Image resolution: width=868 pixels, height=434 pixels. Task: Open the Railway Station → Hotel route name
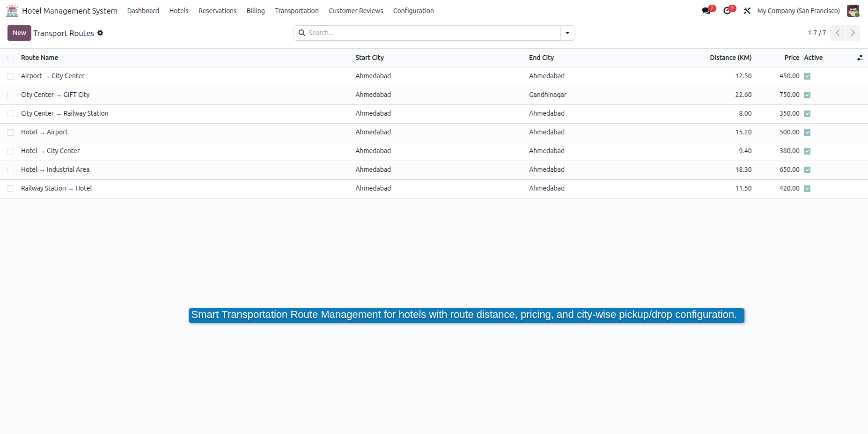(x=57, y=188)
